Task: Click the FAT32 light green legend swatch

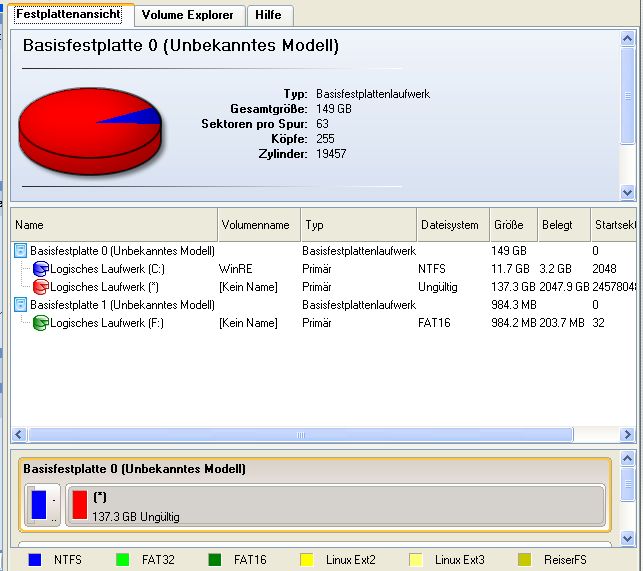Action: 123,560
